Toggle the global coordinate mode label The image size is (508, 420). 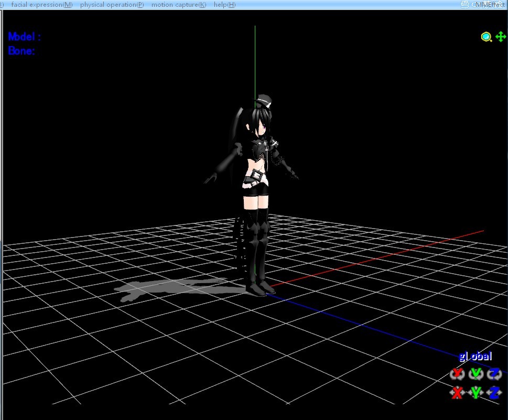475,356
